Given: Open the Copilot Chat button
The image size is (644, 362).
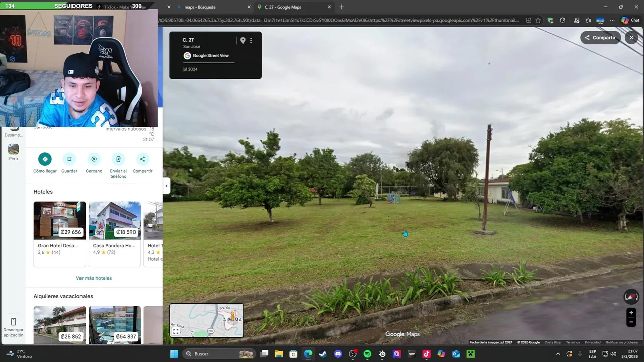Looking at the screenshot, I should click(630, 20).
